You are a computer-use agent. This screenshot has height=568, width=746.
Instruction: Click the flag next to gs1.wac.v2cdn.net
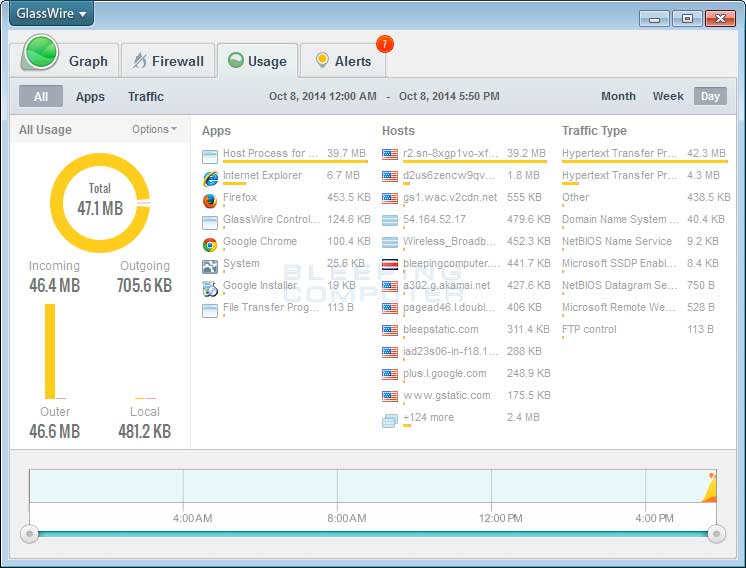390,198
